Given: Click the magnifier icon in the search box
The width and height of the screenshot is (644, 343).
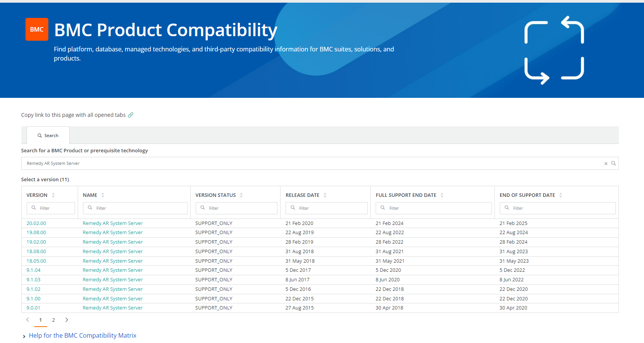Looking at the screenshot, I should [x=614, y=163].
